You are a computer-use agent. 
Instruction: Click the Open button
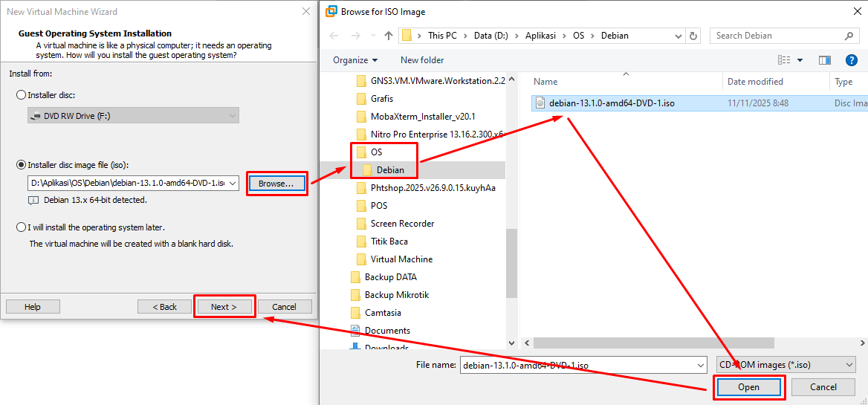coord(748,387)
